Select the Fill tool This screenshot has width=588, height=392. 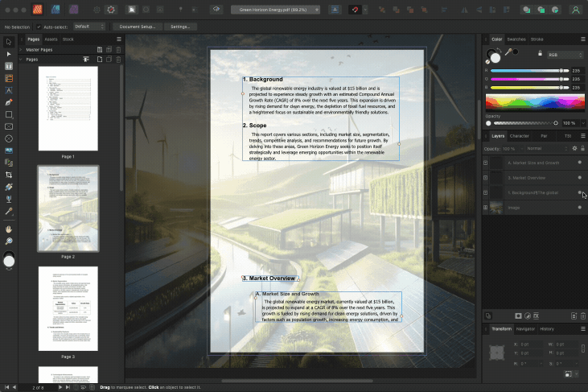tap(9, 187)
